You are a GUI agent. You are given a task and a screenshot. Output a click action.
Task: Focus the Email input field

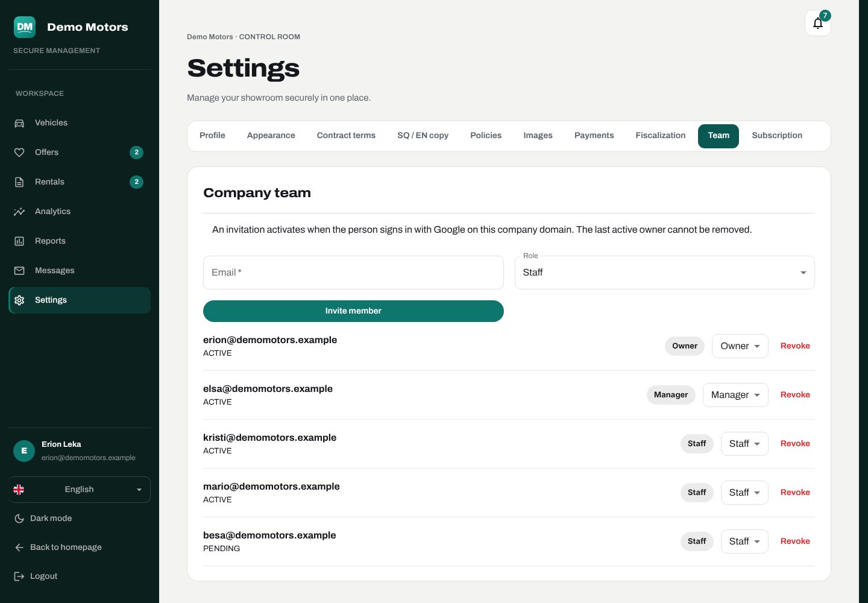point(353,273)
